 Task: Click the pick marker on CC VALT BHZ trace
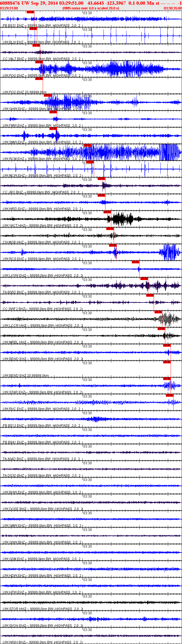[36, 45]
